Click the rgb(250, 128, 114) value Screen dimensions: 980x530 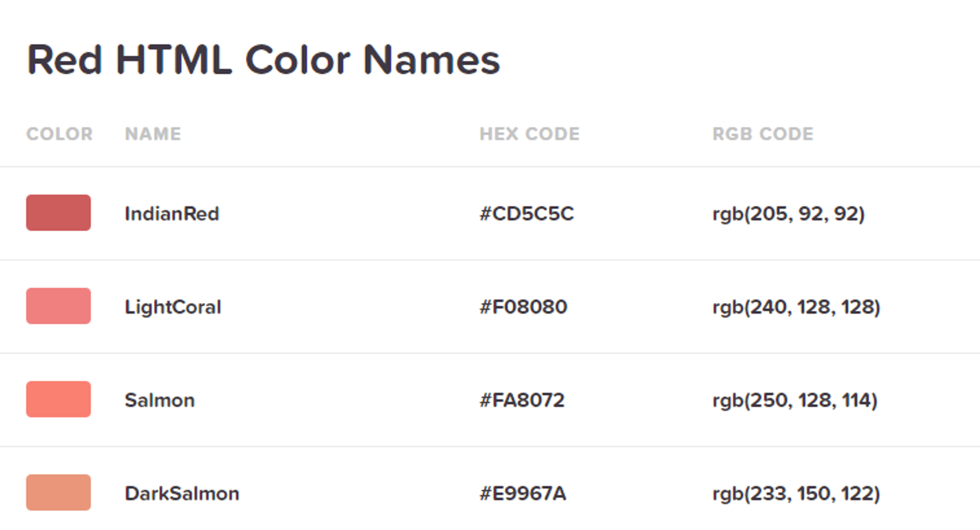795,400
